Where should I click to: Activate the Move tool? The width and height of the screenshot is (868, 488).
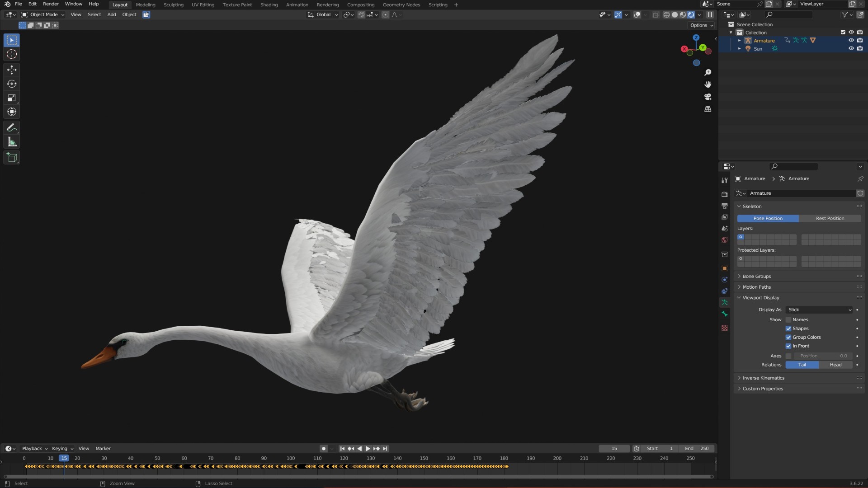coord(12,70)
